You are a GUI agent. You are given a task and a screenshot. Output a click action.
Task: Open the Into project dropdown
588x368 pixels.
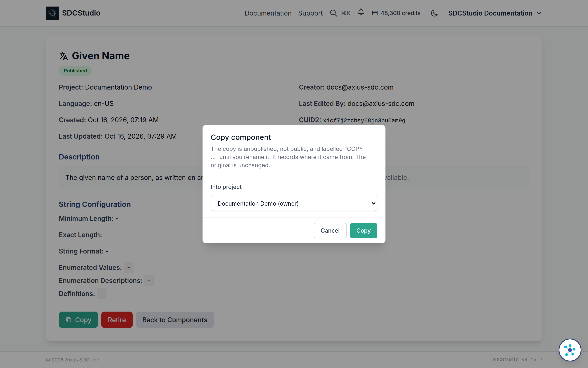(294, 203)
